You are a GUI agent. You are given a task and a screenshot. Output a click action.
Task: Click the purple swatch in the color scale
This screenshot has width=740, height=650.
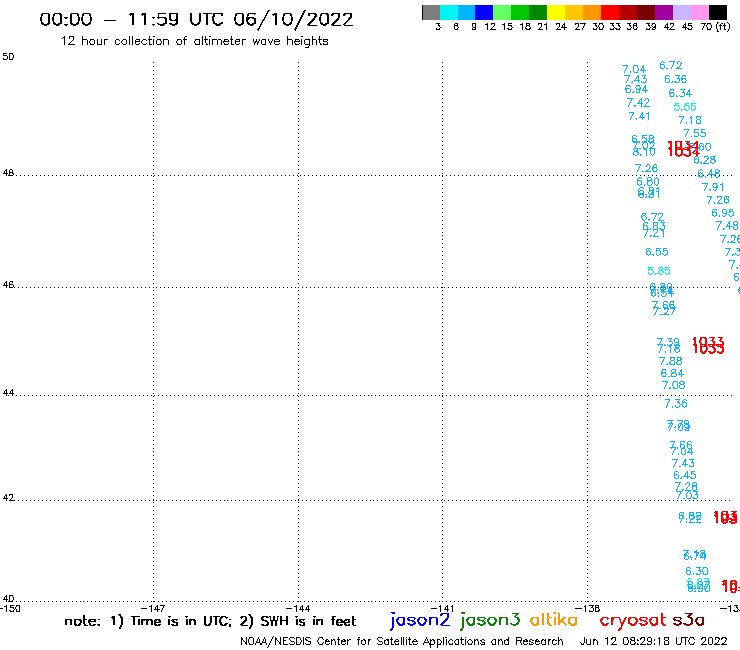coord(664,12)
